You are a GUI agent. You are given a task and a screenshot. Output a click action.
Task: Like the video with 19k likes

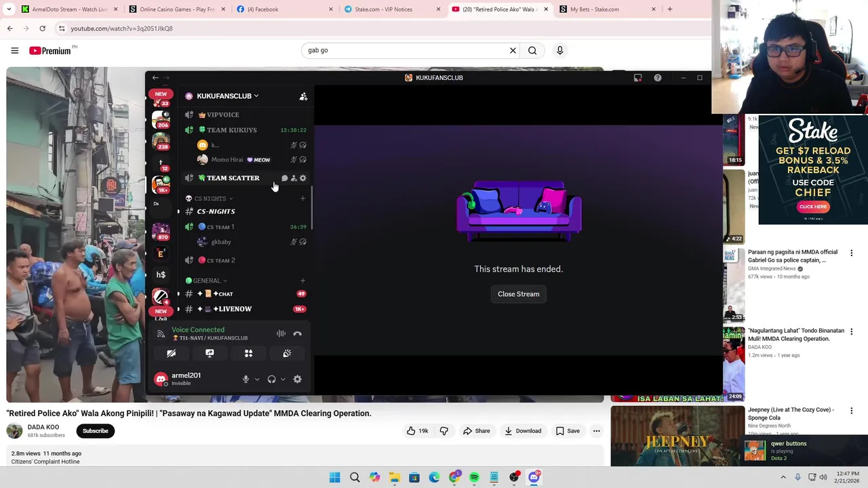pos(417,431)
